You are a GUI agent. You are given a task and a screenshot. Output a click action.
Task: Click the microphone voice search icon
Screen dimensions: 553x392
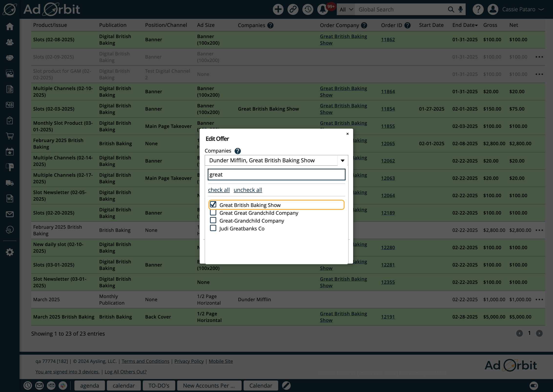coord(461,10)
